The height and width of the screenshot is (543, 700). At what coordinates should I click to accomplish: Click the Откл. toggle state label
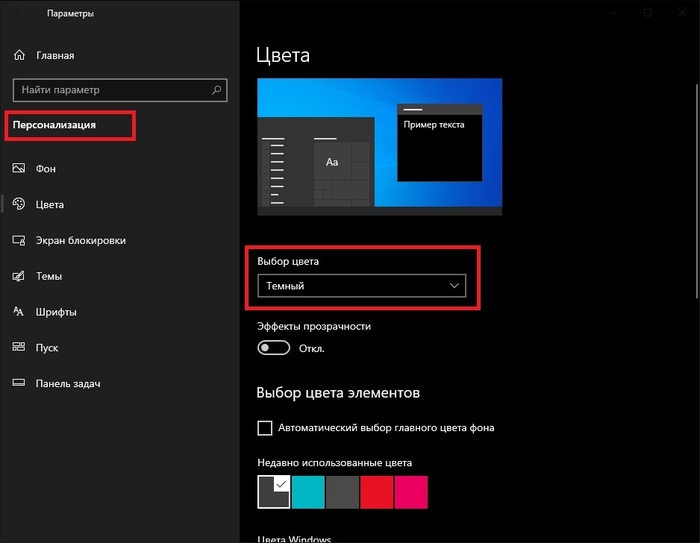[312, 348]
